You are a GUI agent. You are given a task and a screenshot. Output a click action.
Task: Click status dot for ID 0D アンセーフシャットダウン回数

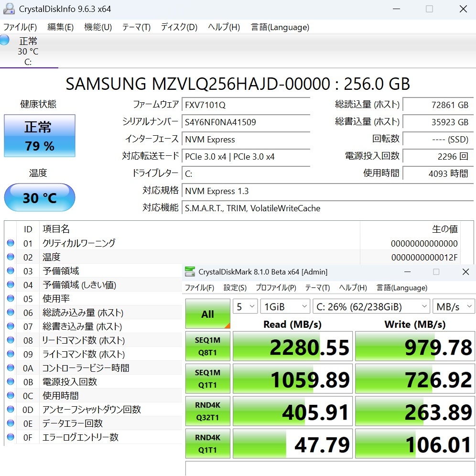click(x=11, y=409)
